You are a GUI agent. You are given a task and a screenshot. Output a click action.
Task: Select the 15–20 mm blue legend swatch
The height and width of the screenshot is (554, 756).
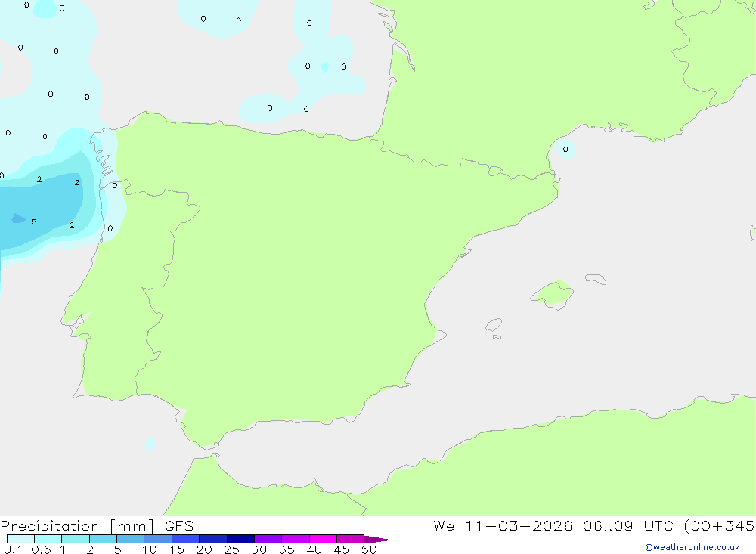(186, 539)
